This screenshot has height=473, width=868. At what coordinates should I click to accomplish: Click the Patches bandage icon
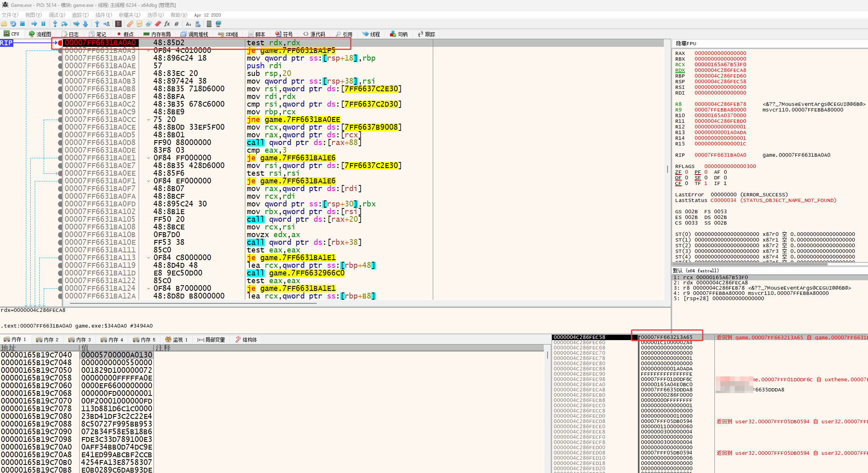click(x=130, y=24)
